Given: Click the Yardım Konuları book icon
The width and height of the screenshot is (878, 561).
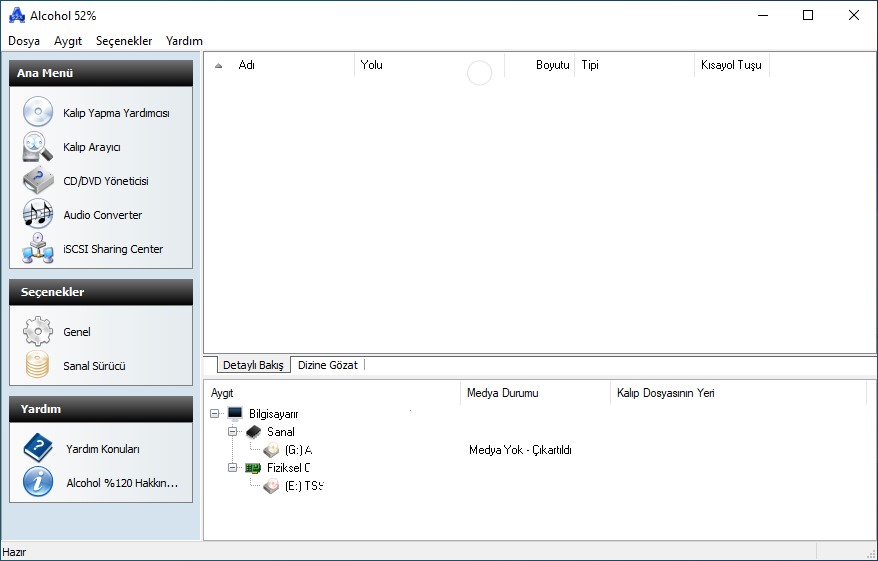Looking at the screenshot, I should point(38,448).
